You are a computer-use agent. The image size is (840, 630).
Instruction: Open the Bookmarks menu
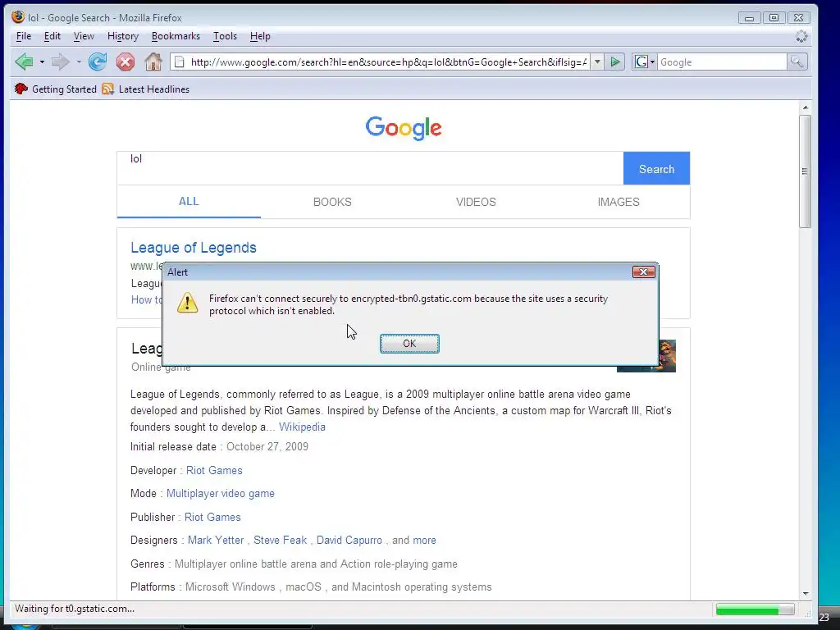click(x=176, y=36)
